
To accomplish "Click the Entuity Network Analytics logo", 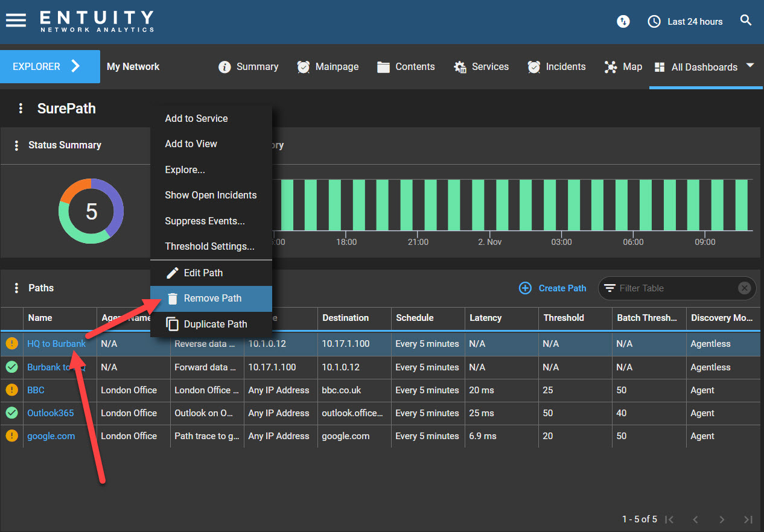I will (97, 21).
